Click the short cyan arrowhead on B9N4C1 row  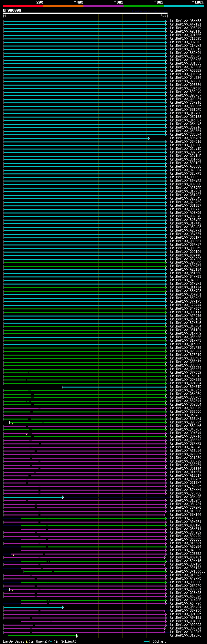tap(149, 138)
